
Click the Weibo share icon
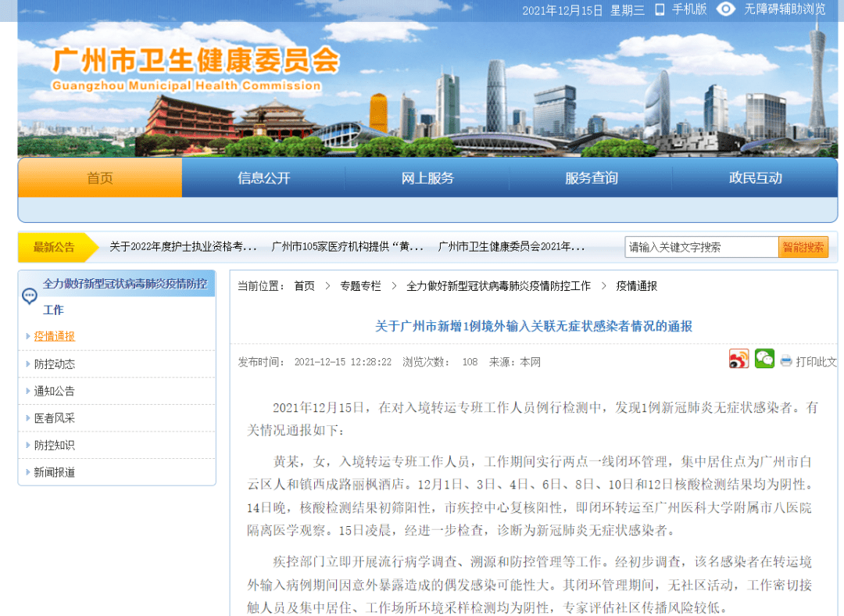[738, 359]
